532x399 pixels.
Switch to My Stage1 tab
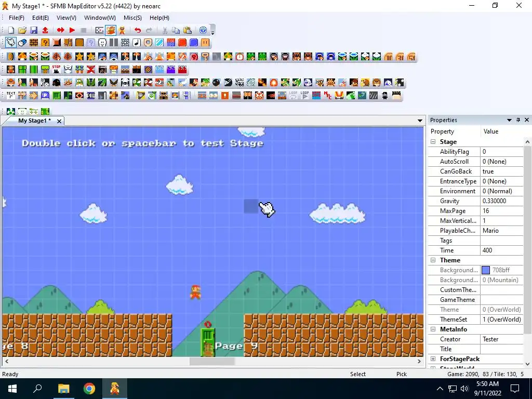[35, 121]
